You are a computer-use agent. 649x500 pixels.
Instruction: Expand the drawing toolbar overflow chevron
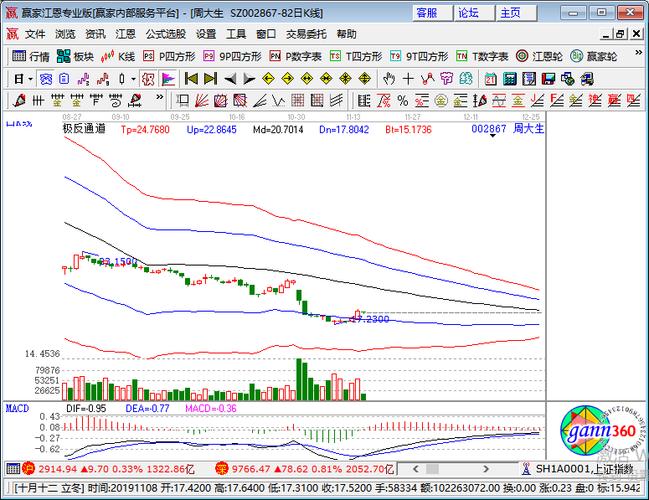159,97
